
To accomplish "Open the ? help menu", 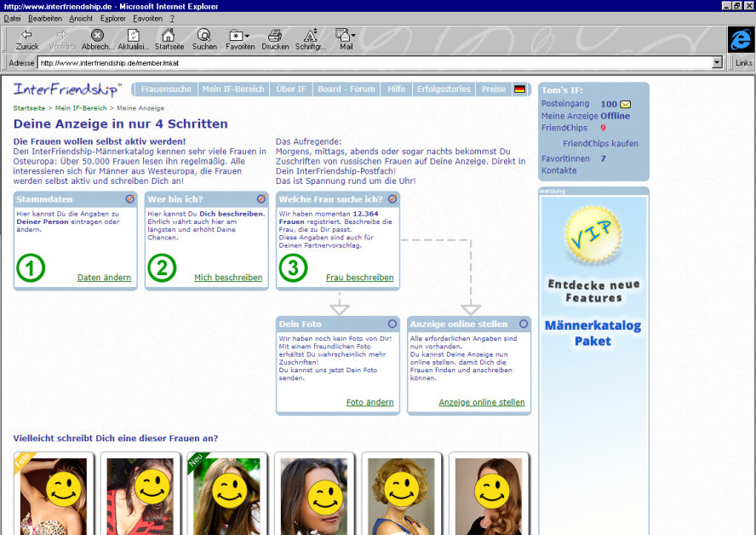I will click(x=172, y=19).
